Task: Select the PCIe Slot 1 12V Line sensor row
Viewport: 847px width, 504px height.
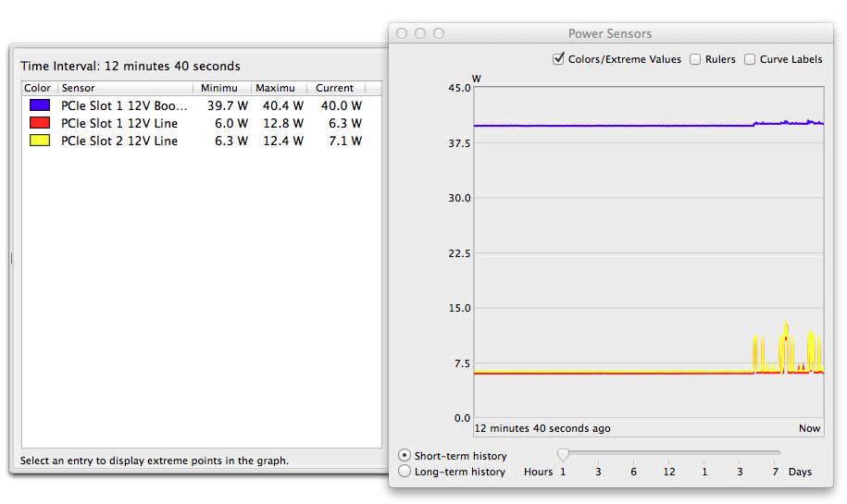Action: pyautogui.click(x=202, y=123)
